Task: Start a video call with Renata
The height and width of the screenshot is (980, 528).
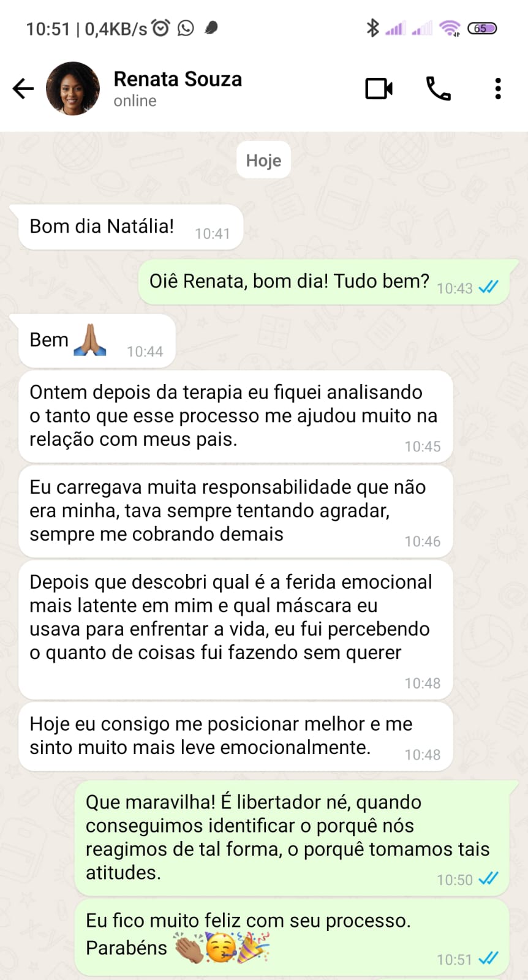Action: coord(379,89)
